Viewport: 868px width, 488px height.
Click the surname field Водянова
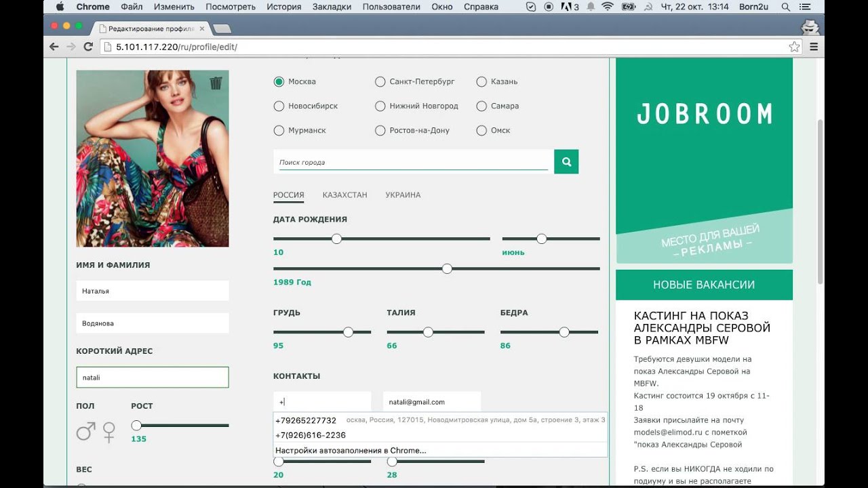tap(153, 323)
